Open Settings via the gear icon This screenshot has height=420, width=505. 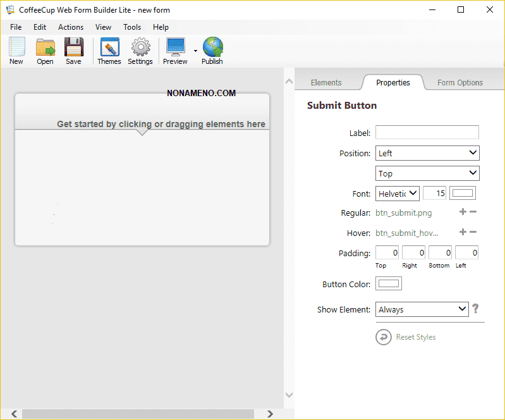click(x=140, y=50)
